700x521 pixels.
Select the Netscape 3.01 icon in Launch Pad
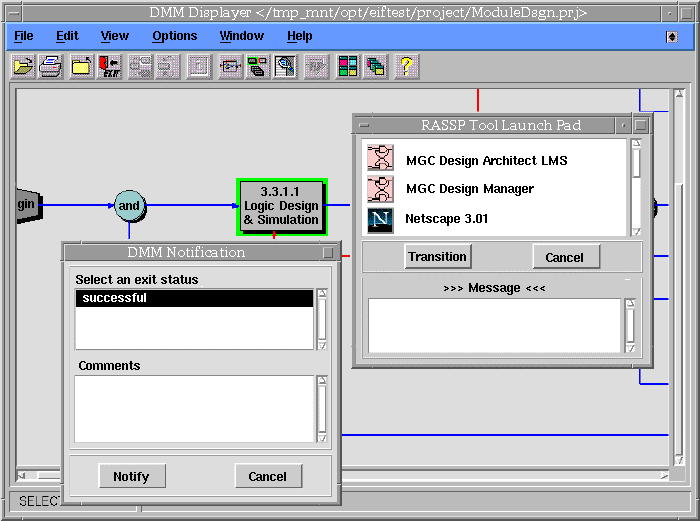[x=380, y=219]
